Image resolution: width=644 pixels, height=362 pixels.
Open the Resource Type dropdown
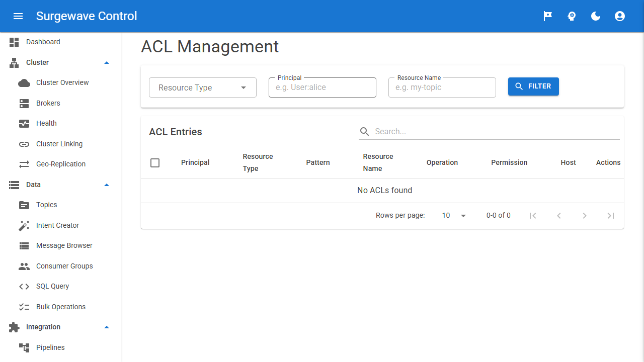(203, 87)
